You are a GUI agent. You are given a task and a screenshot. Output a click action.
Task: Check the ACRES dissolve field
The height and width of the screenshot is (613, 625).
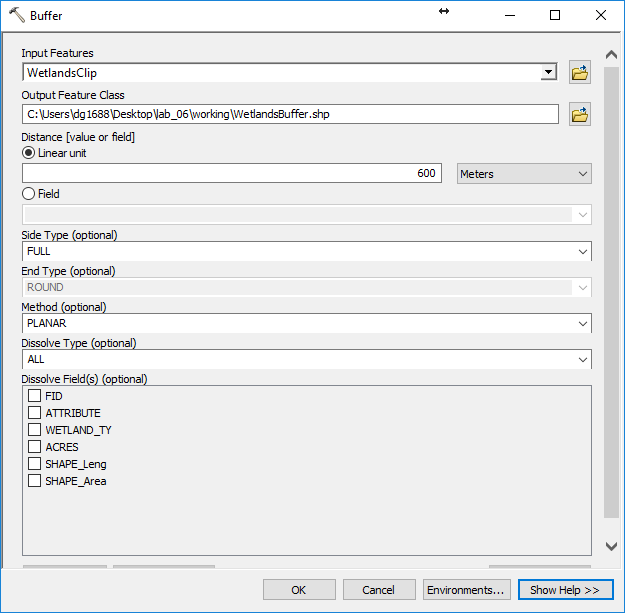tap(34, 447)
